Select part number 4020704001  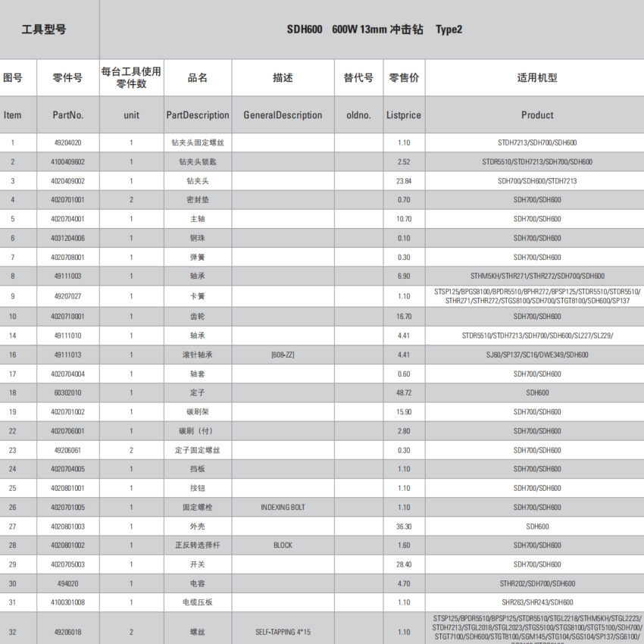coord(67,219)
